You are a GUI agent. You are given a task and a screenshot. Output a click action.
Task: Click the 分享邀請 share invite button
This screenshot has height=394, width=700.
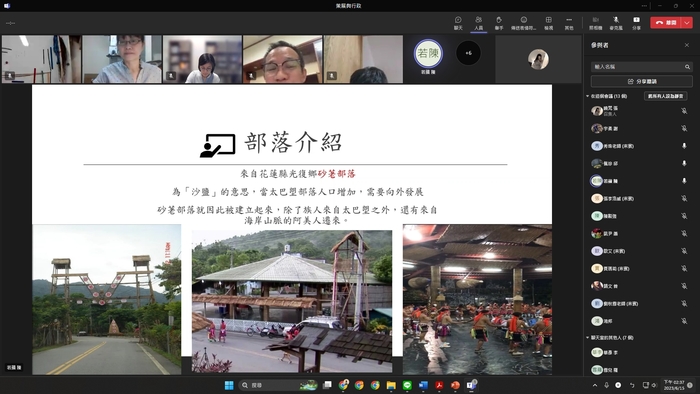642,81
